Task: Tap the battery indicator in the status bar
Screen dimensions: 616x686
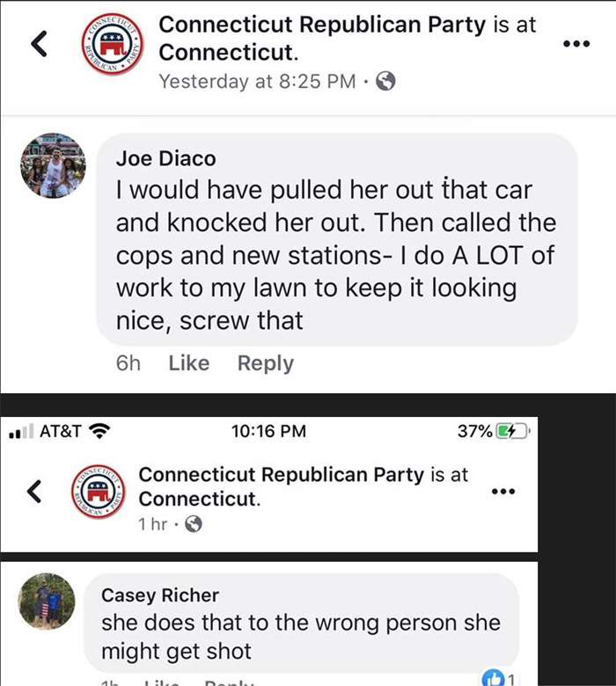Action: click(x=511, y=431)
